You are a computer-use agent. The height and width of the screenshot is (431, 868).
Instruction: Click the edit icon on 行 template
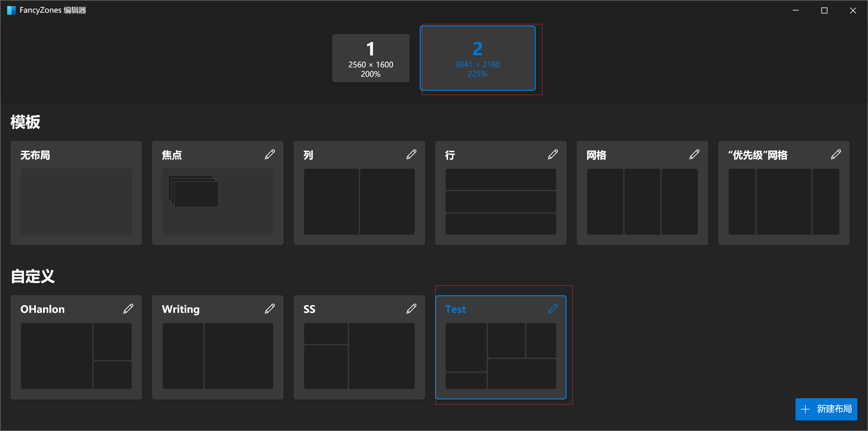coord(553,155)
